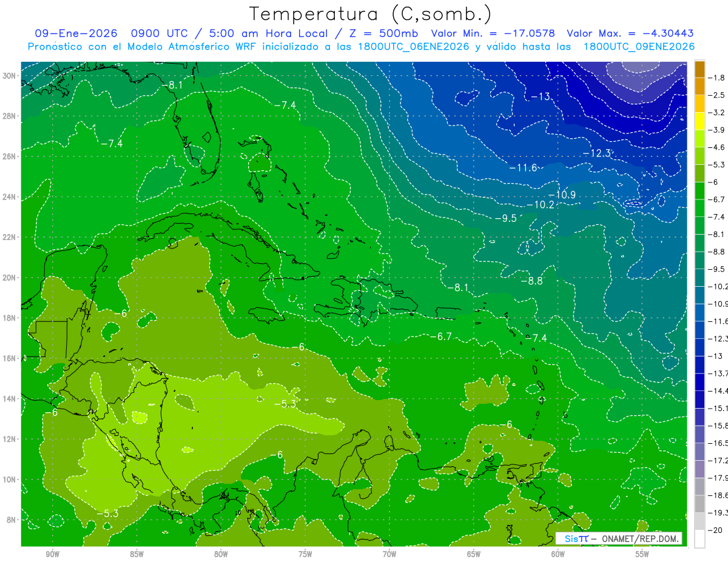Click the 'Valor Max. = -4.30443' text
728x562 pixels.
coord(630,33)
